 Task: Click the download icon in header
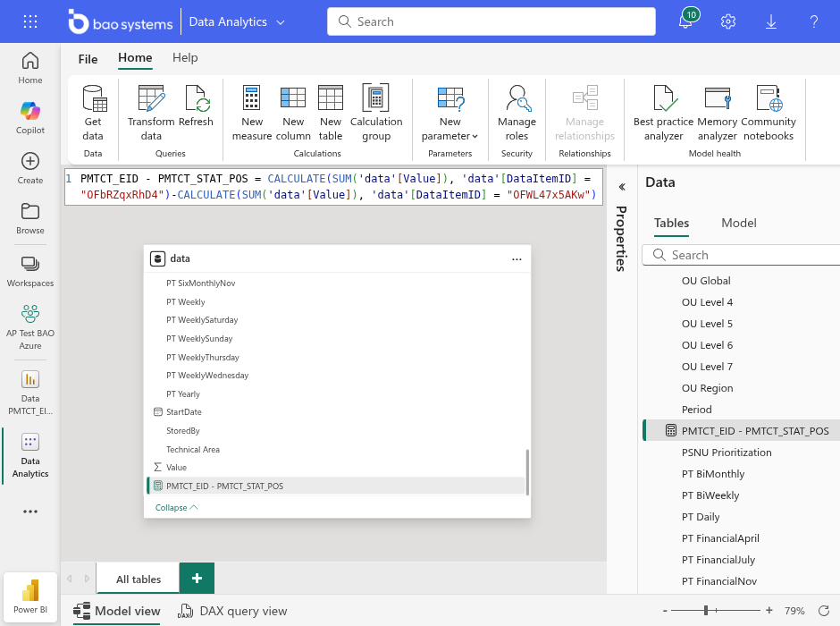[771, 21]
